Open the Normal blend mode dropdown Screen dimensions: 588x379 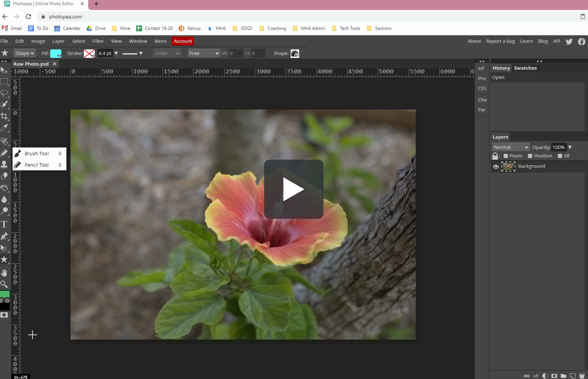pyautogui.click(x=510, y=147)
